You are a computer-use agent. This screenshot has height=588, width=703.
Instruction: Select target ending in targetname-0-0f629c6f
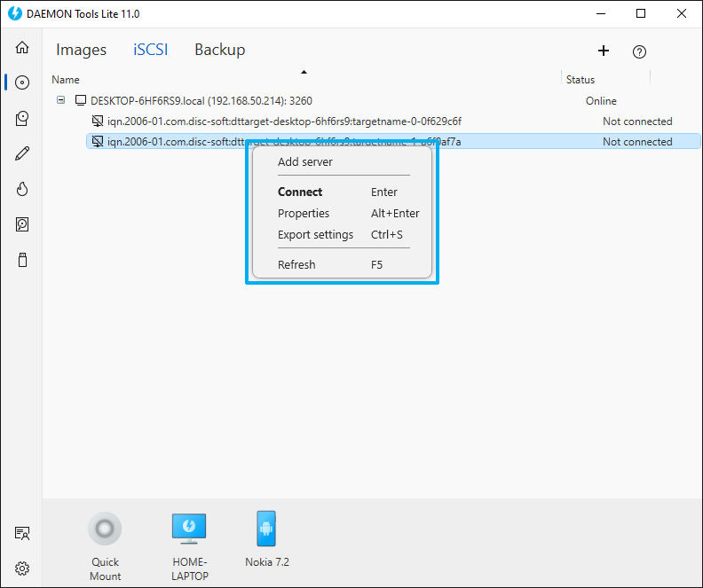(284, 121)
